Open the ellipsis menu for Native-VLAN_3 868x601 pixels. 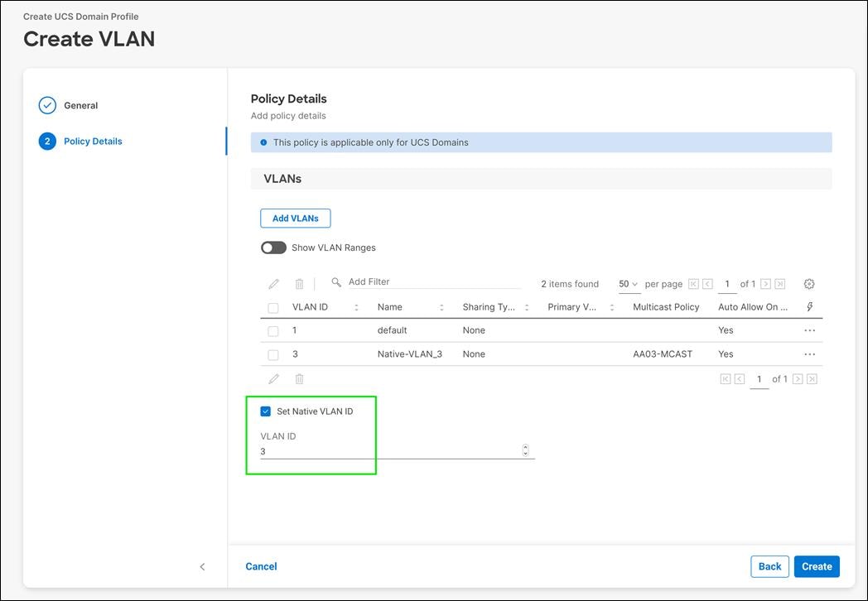point(809,353)
